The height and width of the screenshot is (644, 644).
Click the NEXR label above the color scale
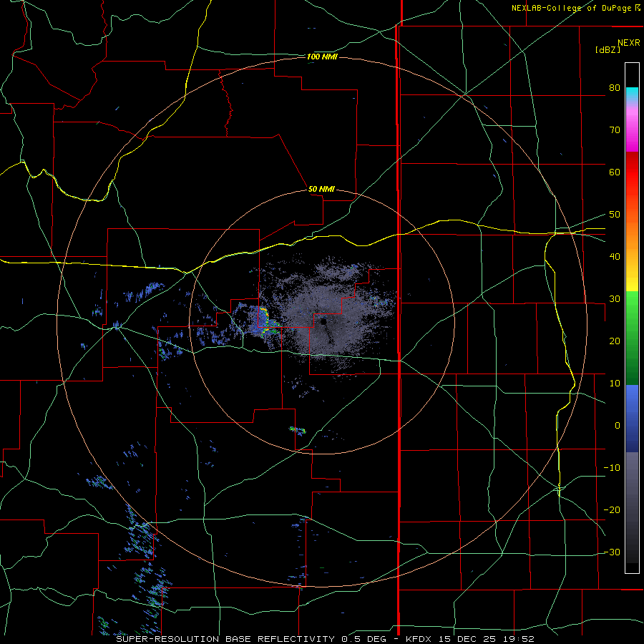coord(628,43)
